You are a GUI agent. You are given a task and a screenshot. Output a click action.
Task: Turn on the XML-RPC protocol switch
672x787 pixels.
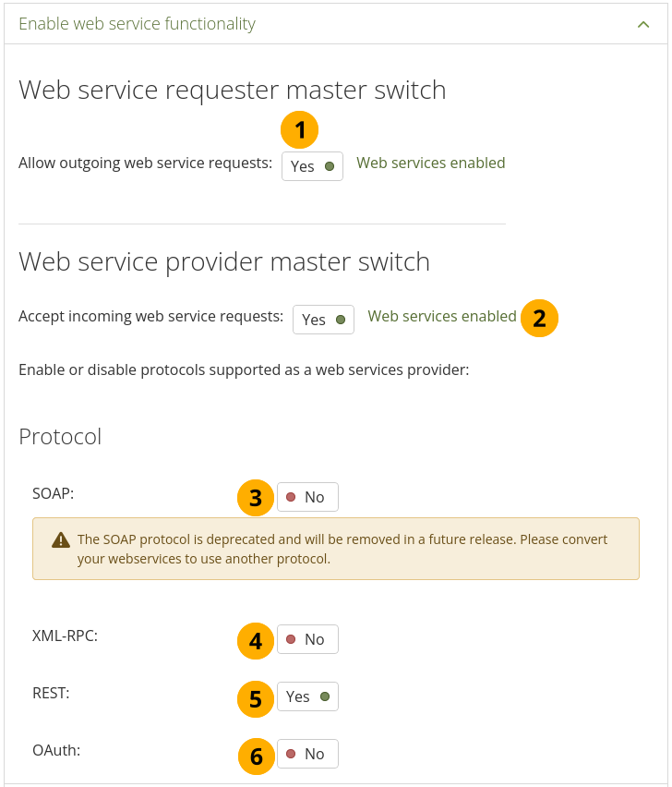pyautogui.click(x=307, y=639)
